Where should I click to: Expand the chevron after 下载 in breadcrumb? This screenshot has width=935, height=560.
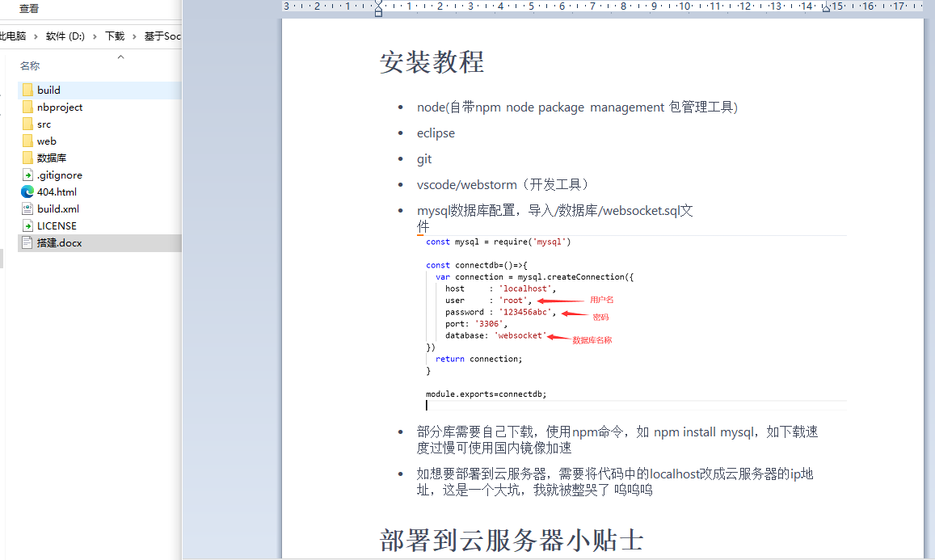pyautogui.click(x=135, y=36)
